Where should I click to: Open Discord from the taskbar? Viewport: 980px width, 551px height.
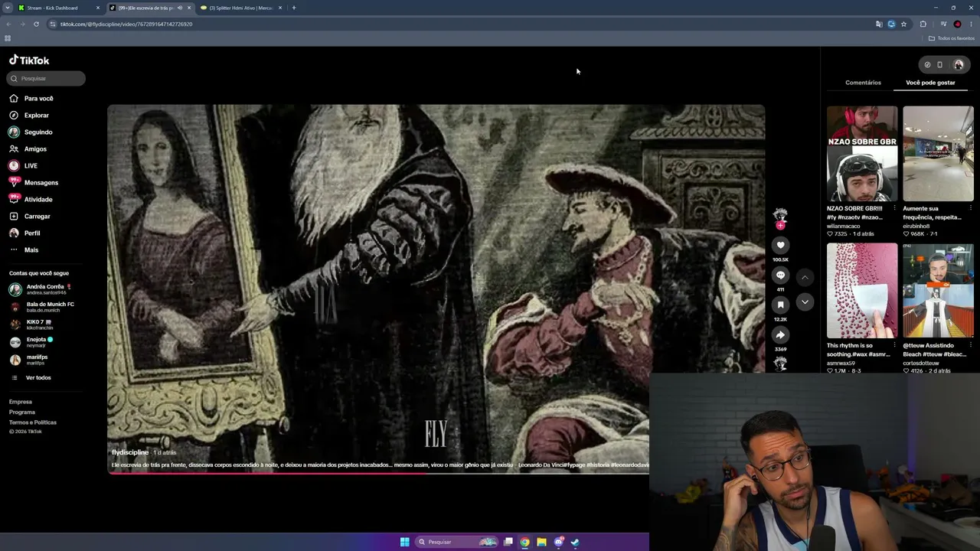click(558, 542)
